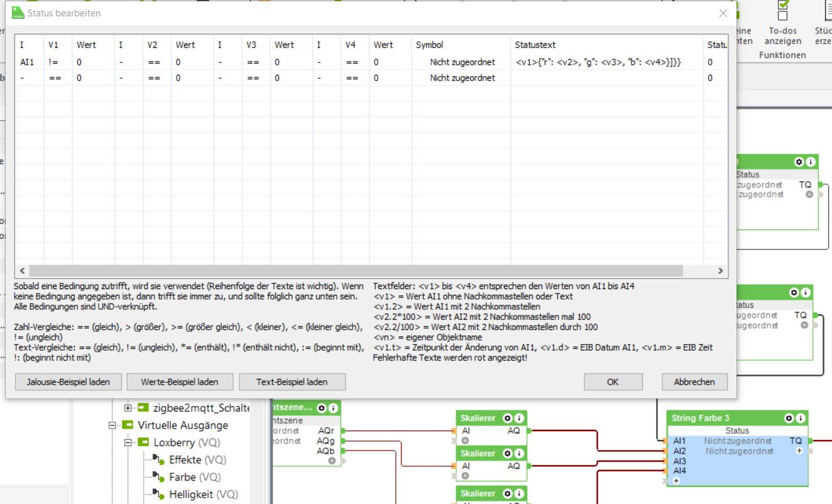Load the Werte-Beispiel example
Screen dimensions: 832x504
click(180, 381)
